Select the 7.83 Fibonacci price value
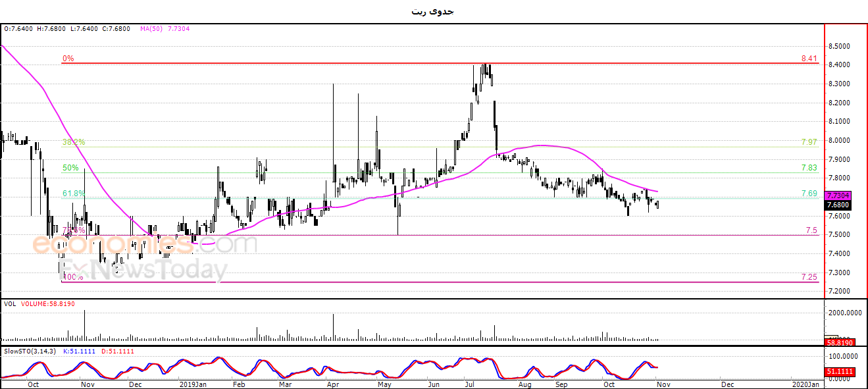 (x=809, y=168)
